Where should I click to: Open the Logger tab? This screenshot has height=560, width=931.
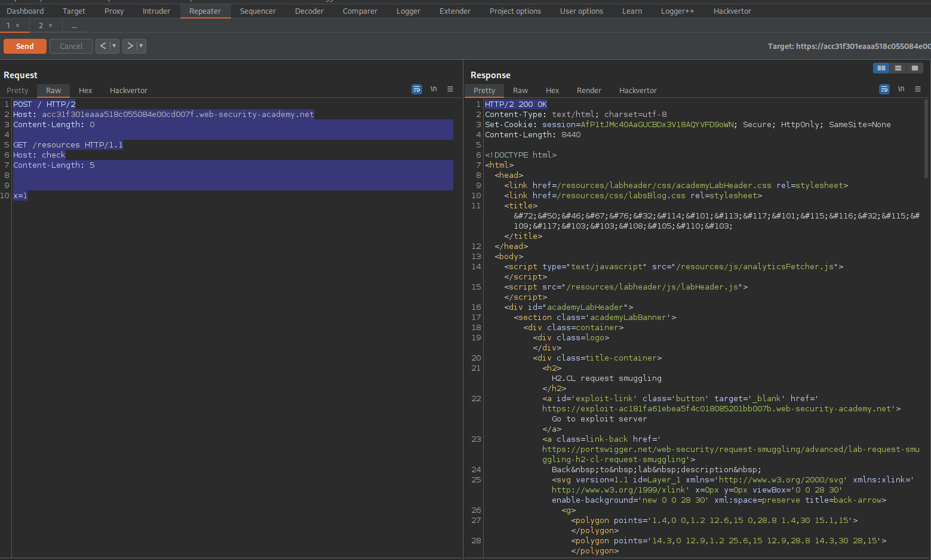tap(408, 11)
